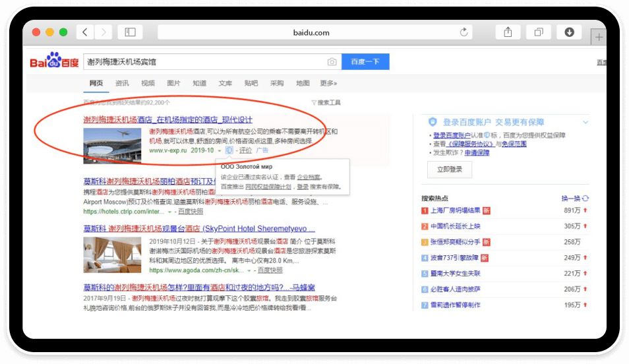Go back with the Safari back arrow
This screenshot has height=364, width=629.
tap(85, 32)
